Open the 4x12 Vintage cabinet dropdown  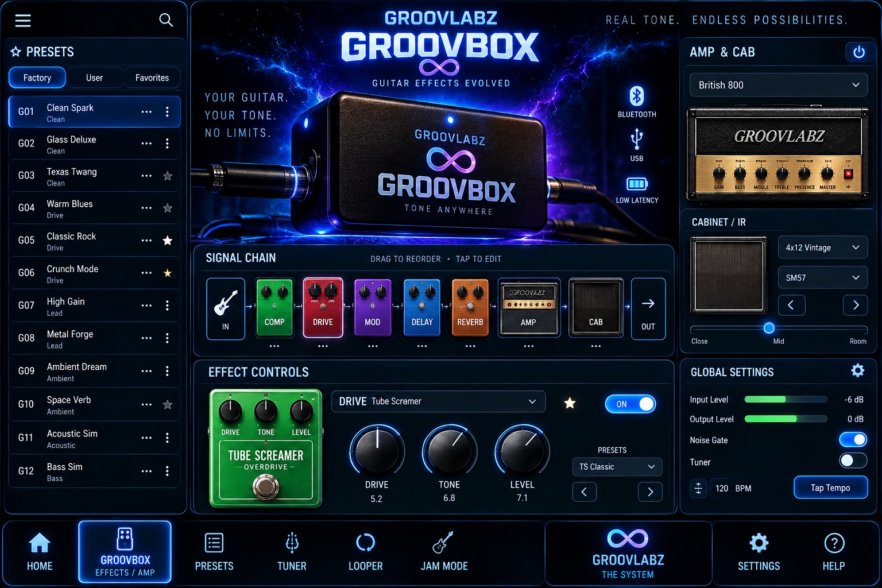pyautogui.click(x=822, y=247)
